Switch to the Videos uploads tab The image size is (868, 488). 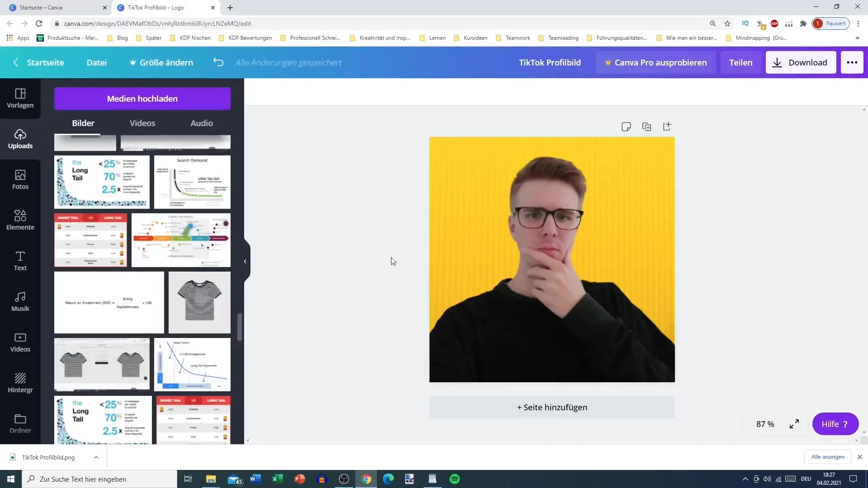pyautogui.click(x=142, y=123)
